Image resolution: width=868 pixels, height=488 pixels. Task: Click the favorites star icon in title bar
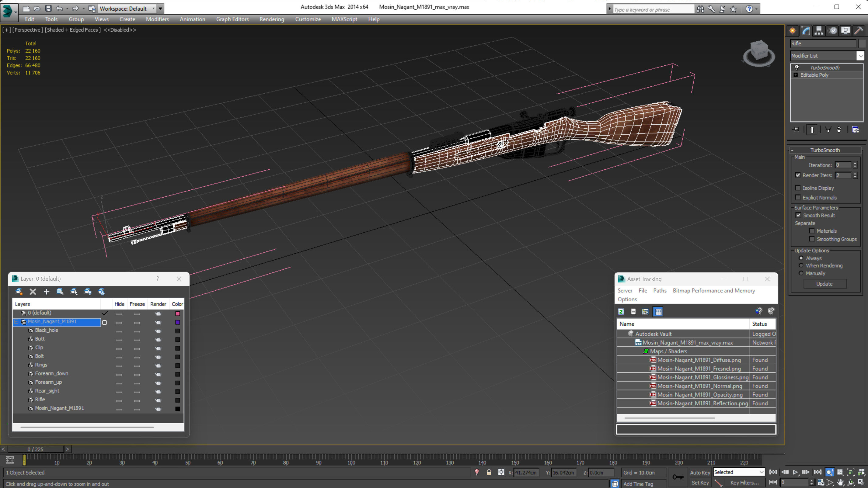pyautogui.click(x=733, y=9)
